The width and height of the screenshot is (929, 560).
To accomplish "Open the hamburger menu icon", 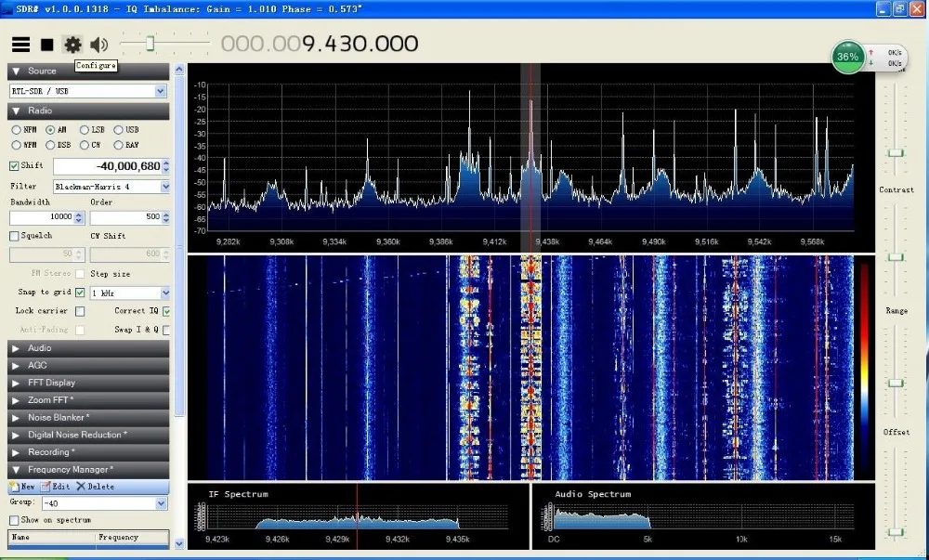I will (x=20, y=44).
